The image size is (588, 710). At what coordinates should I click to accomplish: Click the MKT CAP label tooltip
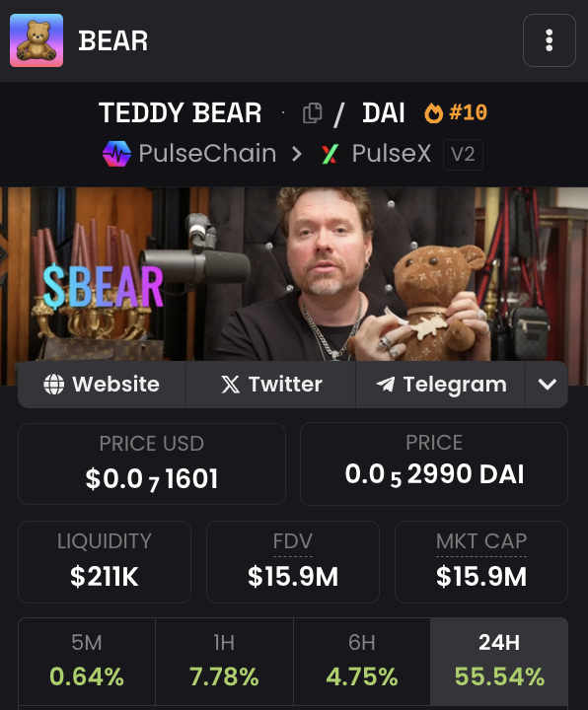[481, 541]
